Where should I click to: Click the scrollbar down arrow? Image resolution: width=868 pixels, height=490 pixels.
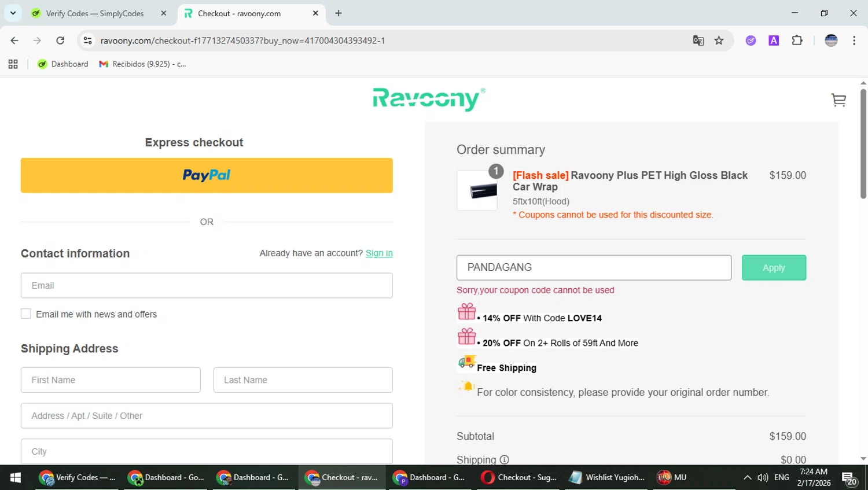(863, 459)
